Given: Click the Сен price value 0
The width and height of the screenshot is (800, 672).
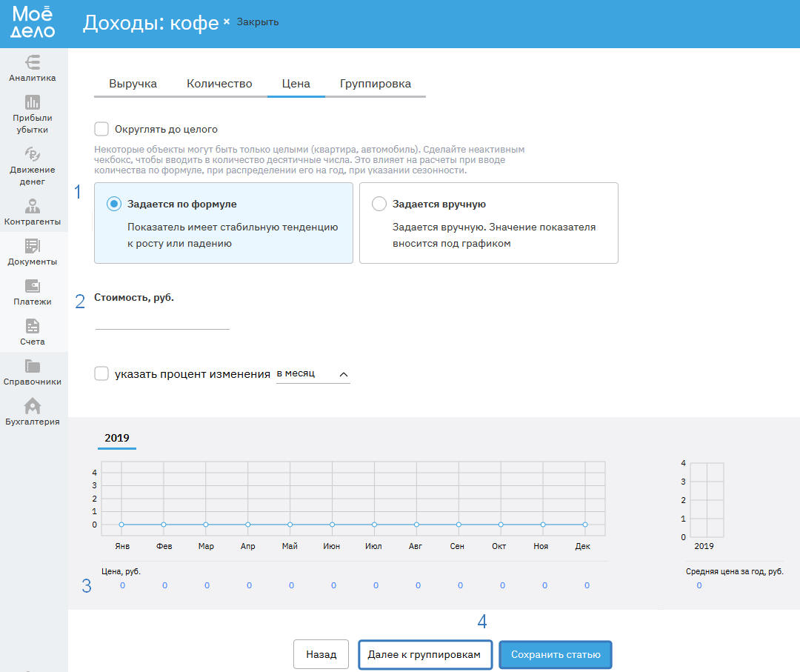Looking at the screenshot, I should [x=460, y=585].
